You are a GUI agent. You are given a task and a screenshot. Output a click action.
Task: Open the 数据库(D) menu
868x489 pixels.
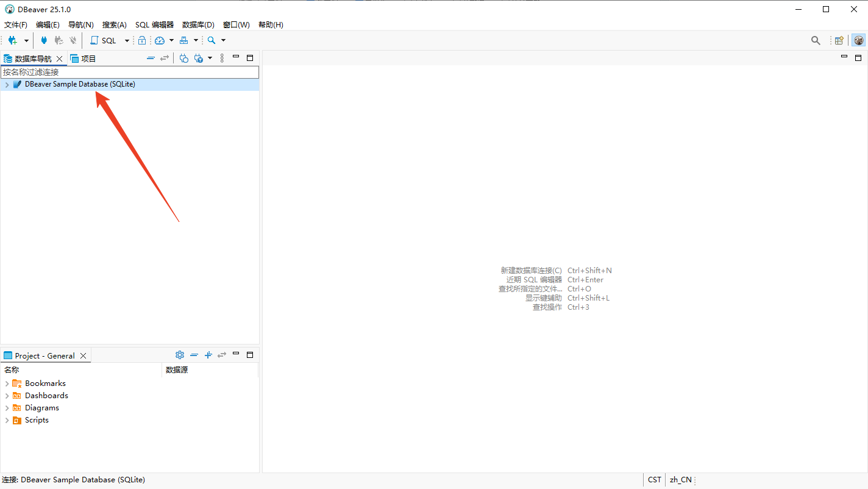[x=198, y=25]
